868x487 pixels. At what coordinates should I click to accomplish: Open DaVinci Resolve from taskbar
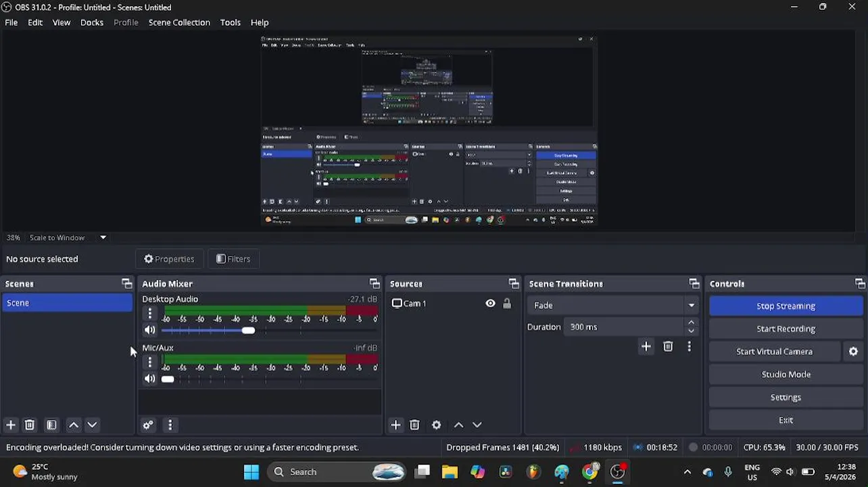tap(506, 471)
